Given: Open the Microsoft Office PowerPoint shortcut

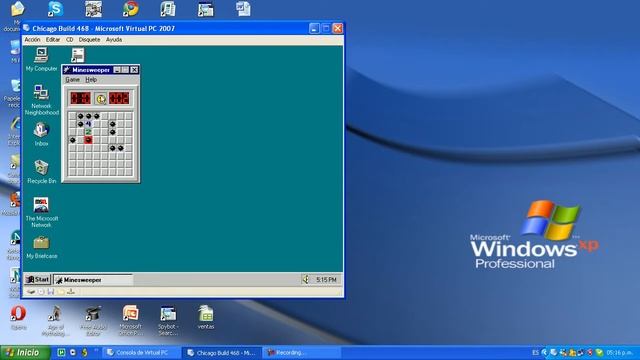Looking at the screenshot, I should [x=131, y=321].
